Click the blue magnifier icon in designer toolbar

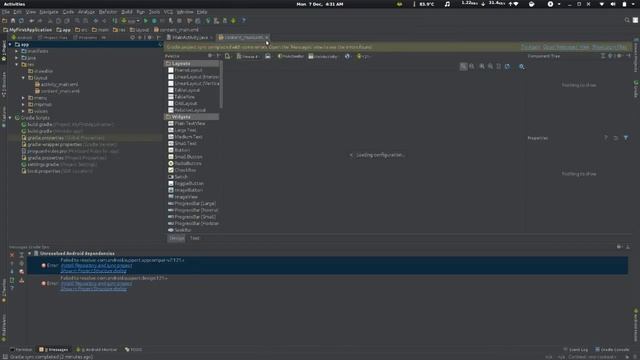tap(521, 67)
